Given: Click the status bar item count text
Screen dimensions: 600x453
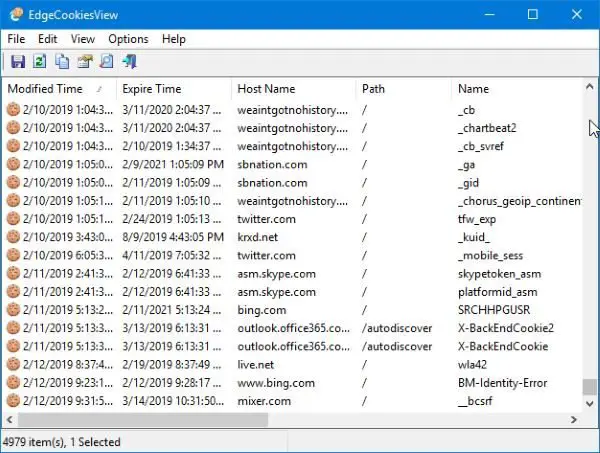Looking at the screenshot, I should pos(61,442).
